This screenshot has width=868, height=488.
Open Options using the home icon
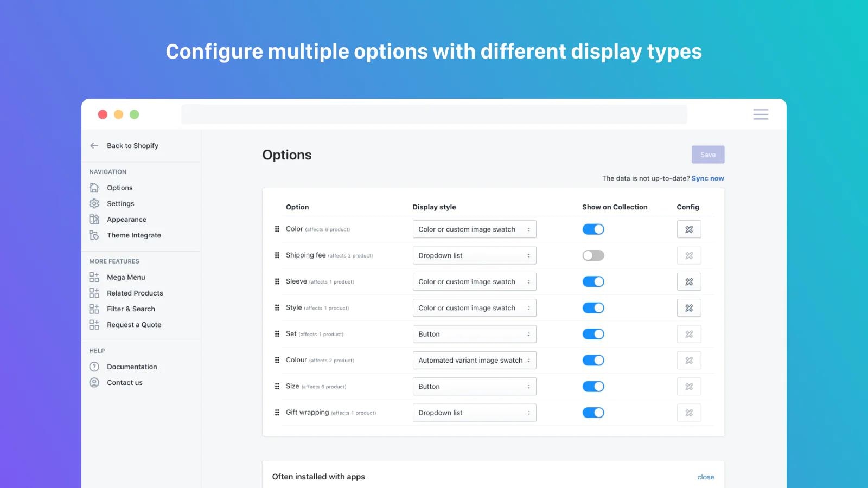(94, 187)
